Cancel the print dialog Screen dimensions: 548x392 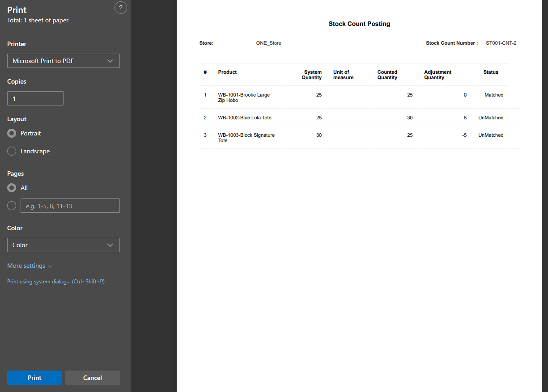point(93,378)
